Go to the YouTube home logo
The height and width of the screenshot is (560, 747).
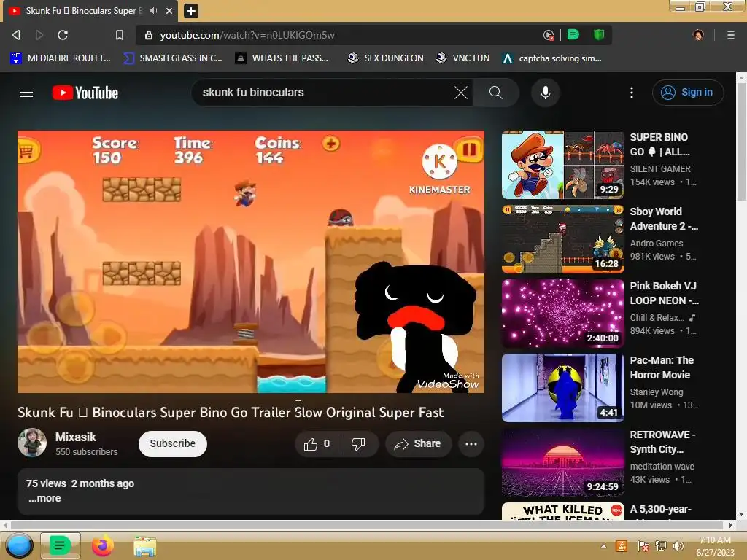pyautogui.click(x=85, y=93)
